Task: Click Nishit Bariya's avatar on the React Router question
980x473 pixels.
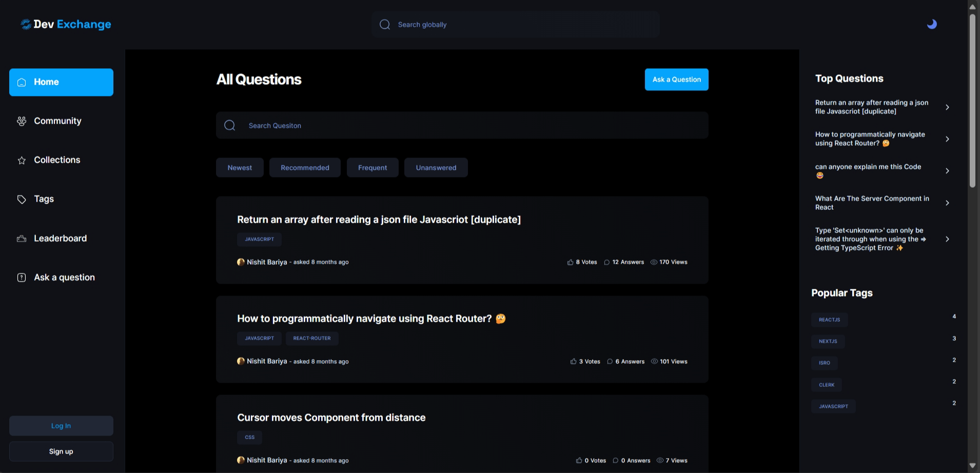Action: pos(241,361)
